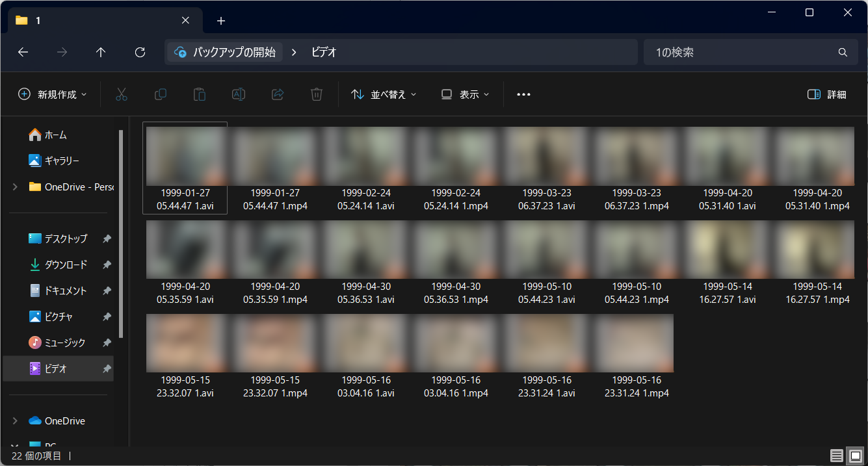This screenshot has width=868, height=466.
Task: Click the Cut scissors icon
Action: [122, 94]
